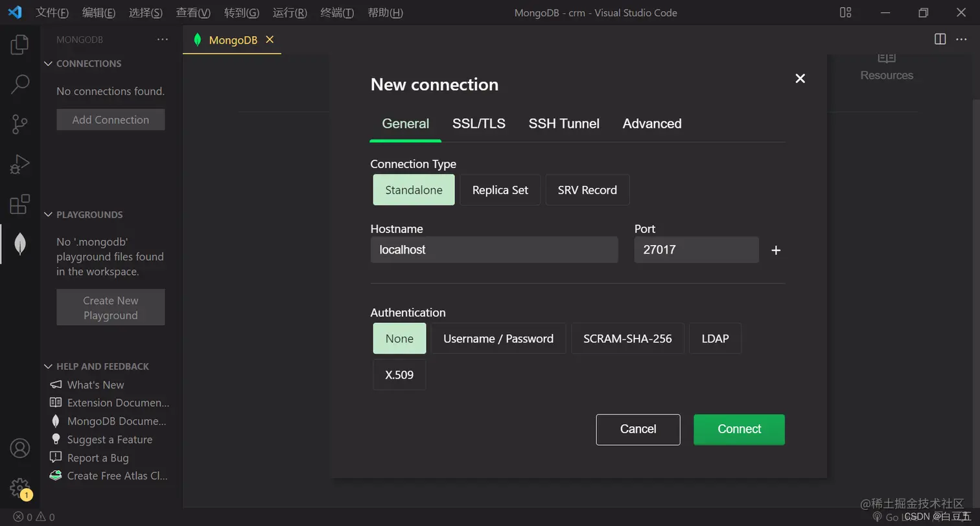The height and width of the screenshot is (526, 980).
Task: Open the 查看(V) menu
Action: [193, 12]
